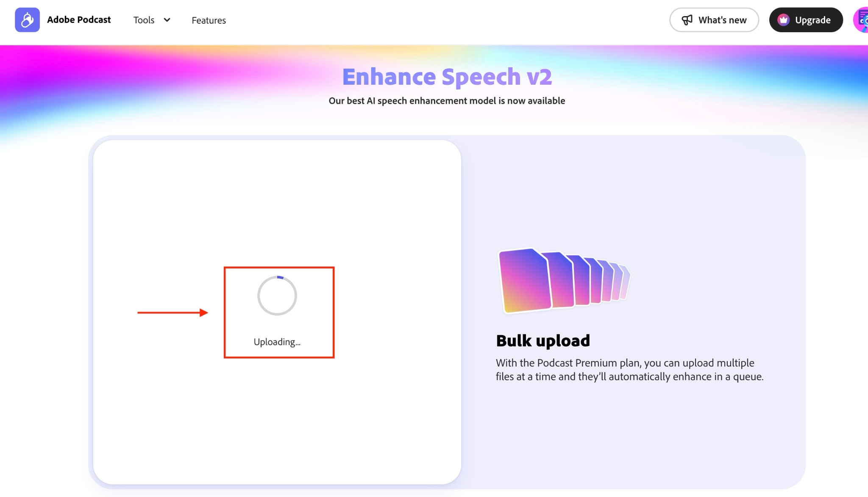Expand the Tools dropdown chevron
The height and width of the screenshot is (497, 868).
[x=167, y=20]
